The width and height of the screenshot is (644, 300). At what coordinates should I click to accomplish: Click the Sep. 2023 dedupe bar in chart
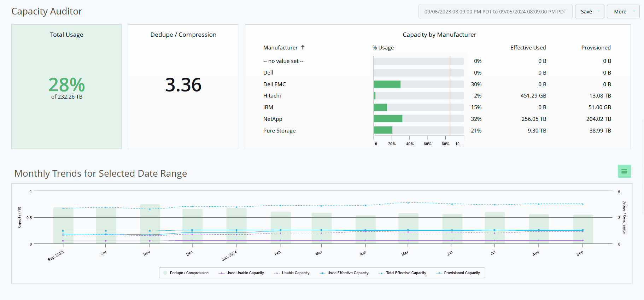63,225
